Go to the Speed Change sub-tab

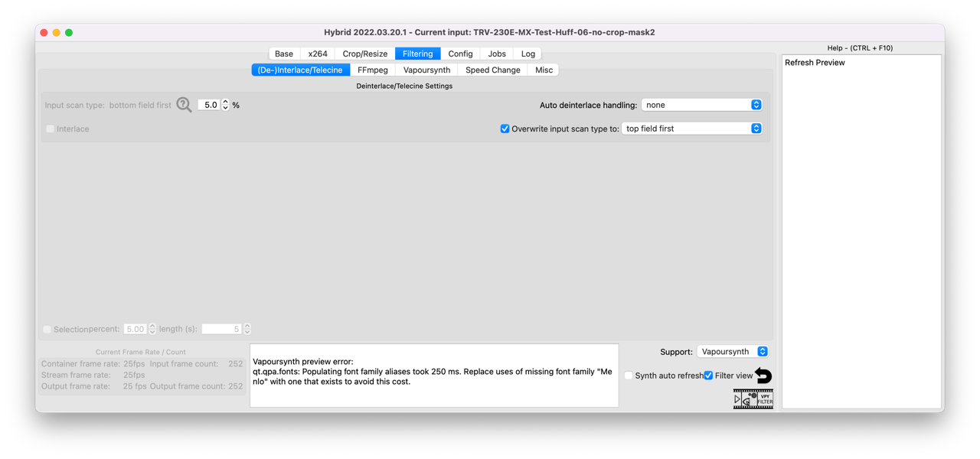[492, 70]
